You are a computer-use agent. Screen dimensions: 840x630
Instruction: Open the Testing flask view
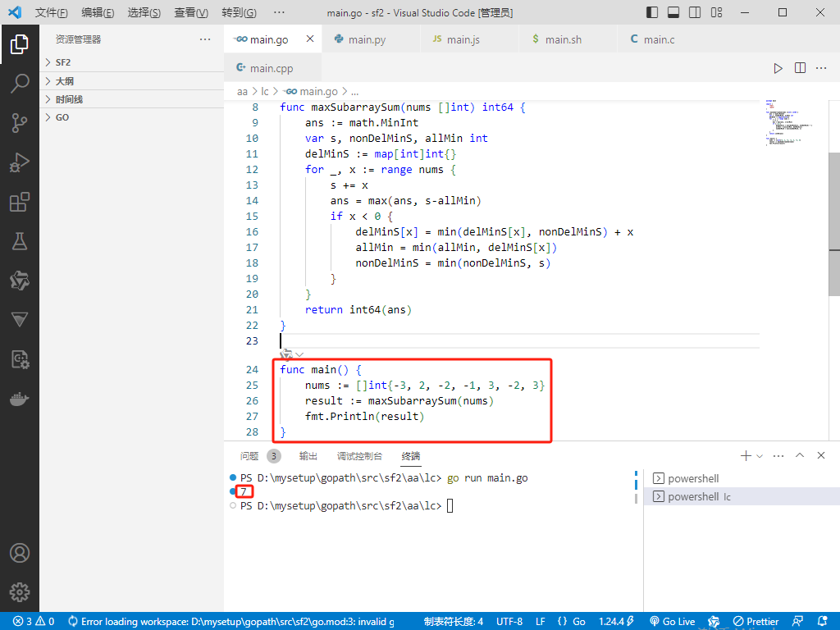[20, 242]
